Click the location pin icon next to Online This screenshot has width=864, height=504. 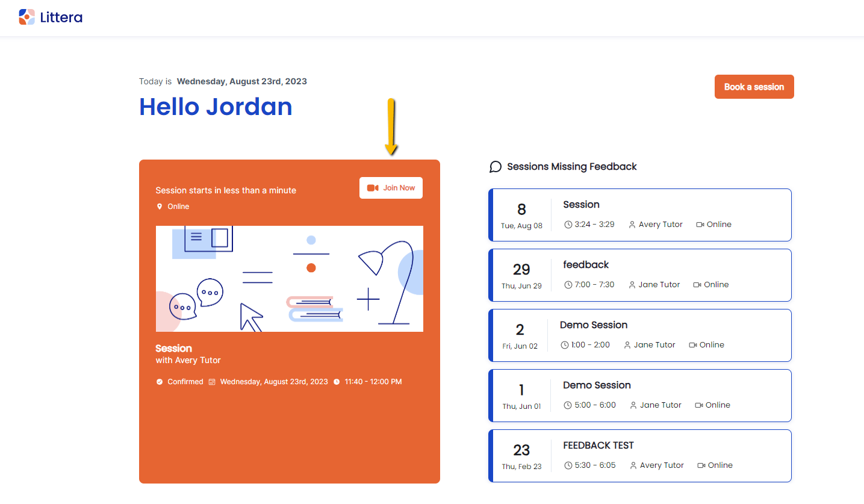pyautogui.click(x=160, y=207)
